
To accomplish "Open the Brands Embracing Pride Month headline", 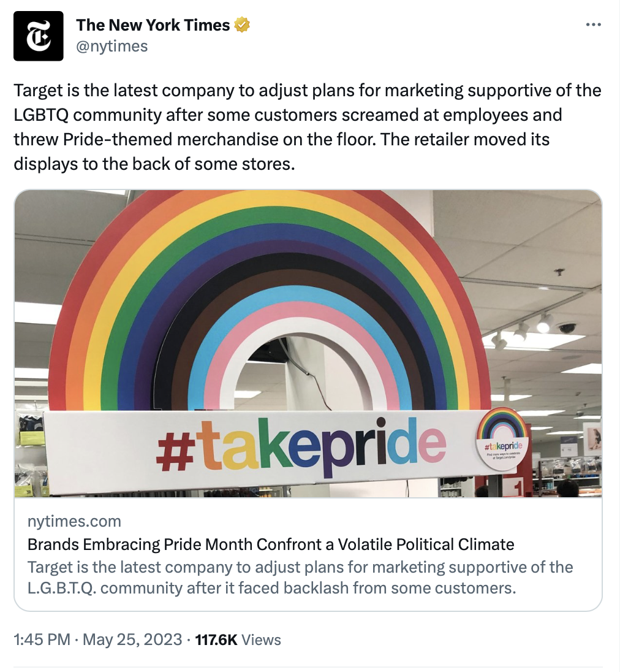I will click(x=271, y=544).
